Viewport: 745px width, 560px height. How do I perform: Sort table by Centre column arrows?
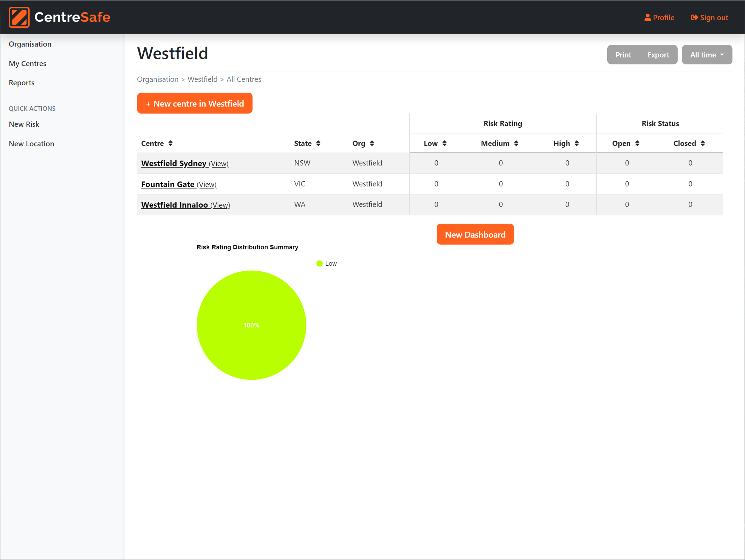click(x=170, y=143)
